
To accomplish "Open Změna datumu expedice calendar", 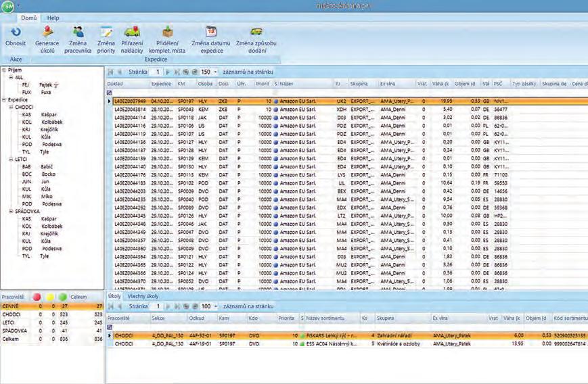I will tap(212, 32).
